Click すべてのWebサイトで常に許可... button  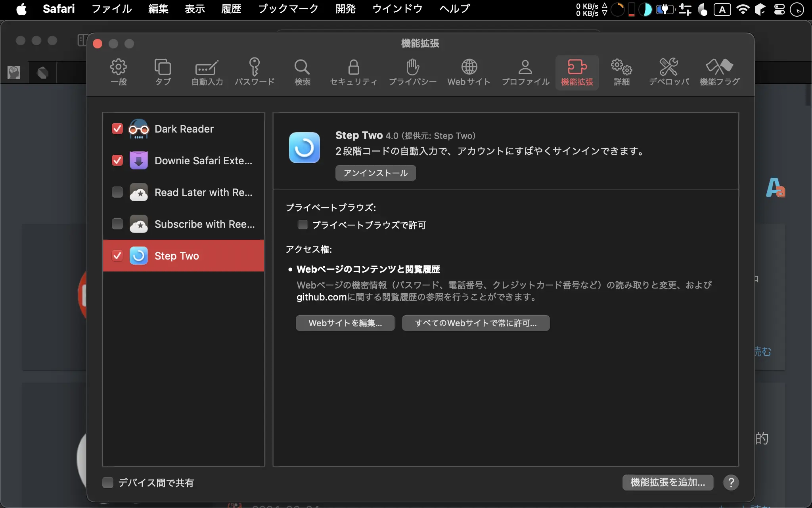[476, 323]
